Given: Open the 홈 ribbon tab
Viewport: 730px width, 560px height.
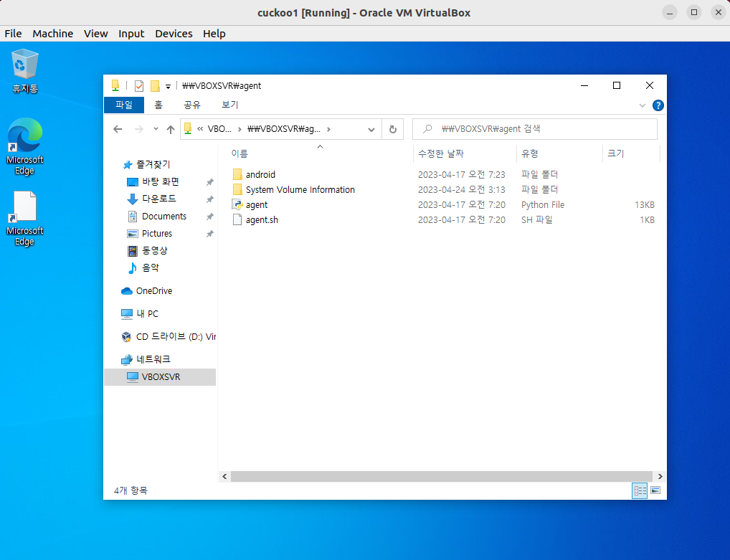Looking at the screenshot, I should point(158,105).
